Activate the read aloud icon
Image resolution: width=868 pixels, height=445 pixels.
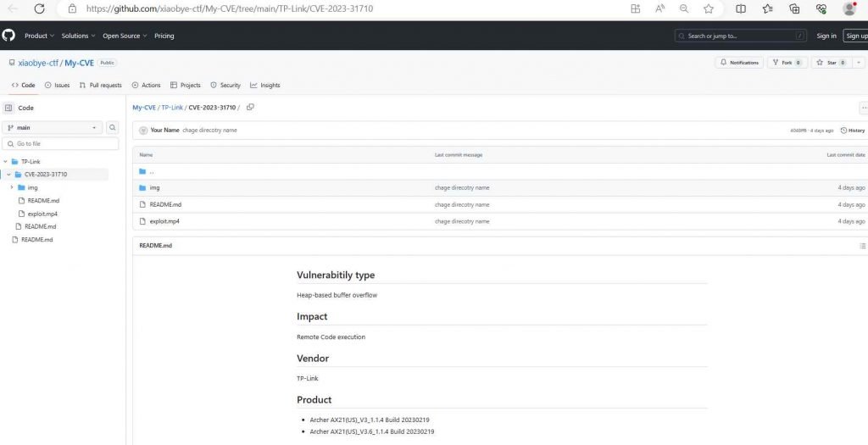coord(659,8)
